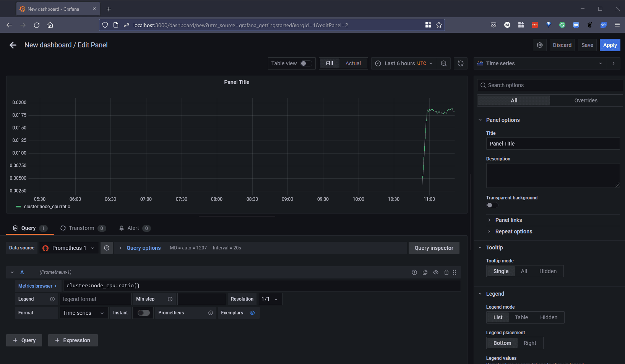Delete query A with the trash icon
Image resolution: width=625 pixels, height=364 pixels.
pos(446,272)
